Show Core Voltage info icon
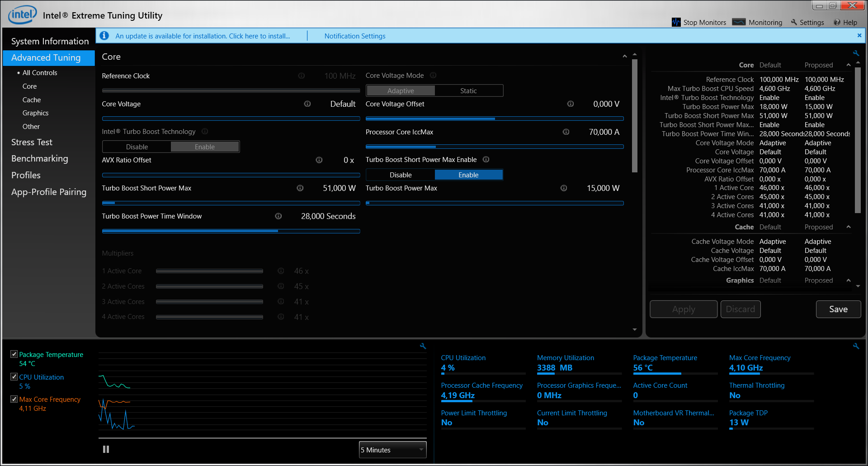This screenshot has width=868, height=466. [307, 104]
